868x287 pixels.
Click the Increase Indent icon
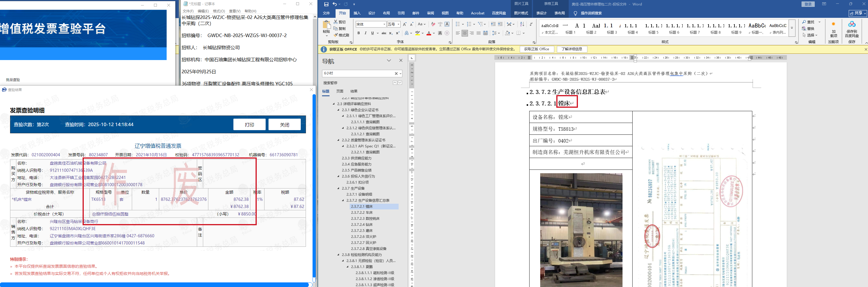pyautogui.click(x=500, y=24)
